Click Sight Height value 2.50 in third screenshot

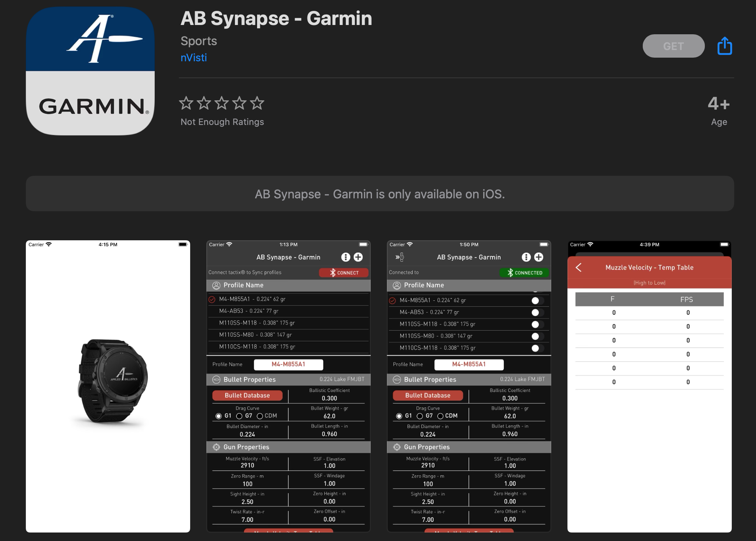coord(428,502)
